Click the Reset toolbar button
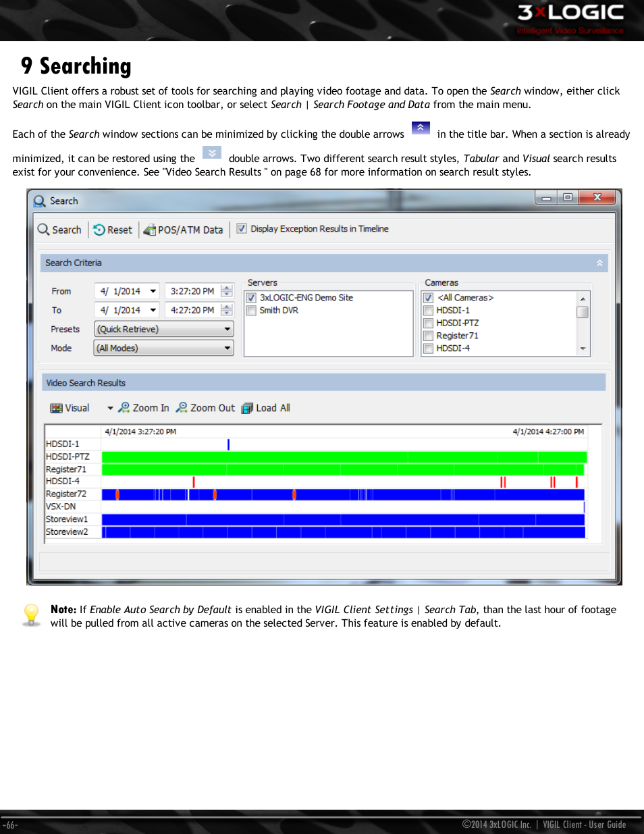This screenshot has width=644, height=834. click(x=113, y=230)
